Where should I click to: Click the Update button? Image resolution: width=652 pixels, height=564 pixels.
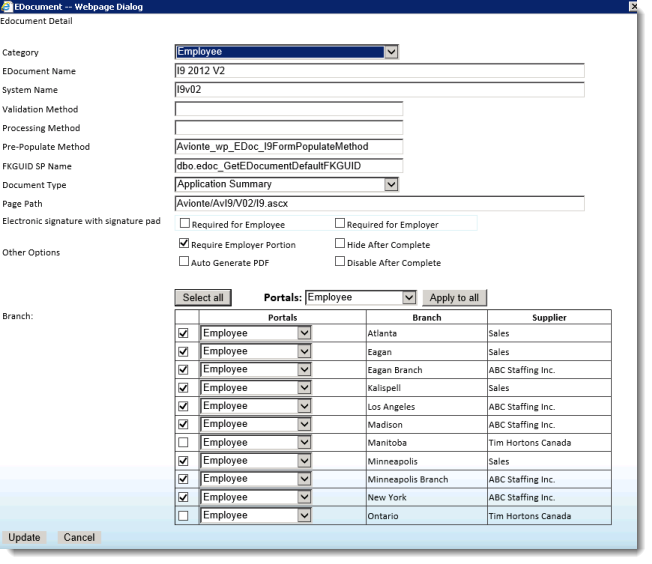pos(24,537)
